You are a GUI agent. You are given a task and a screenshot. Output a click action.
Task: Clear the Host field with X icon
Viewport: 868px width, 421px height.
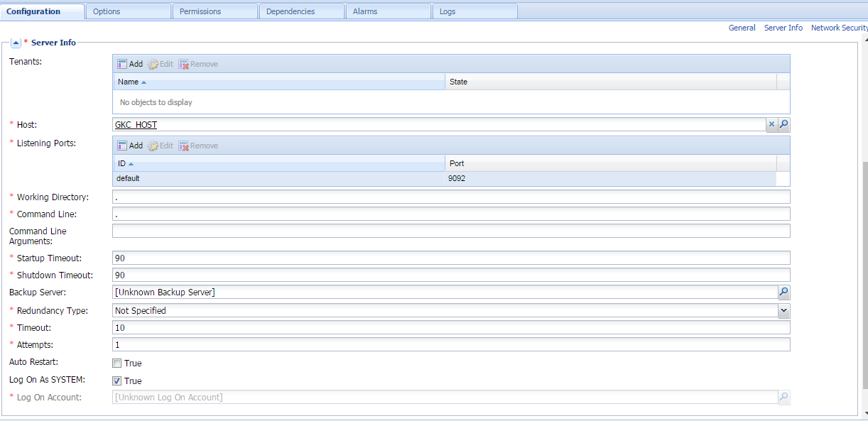(x=771, y=125)
